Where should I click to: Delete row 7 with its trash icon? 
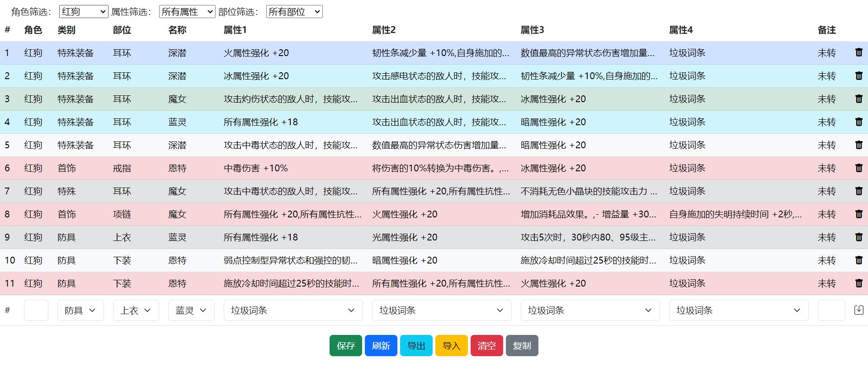pyautogui.click(x=859, y=191)
